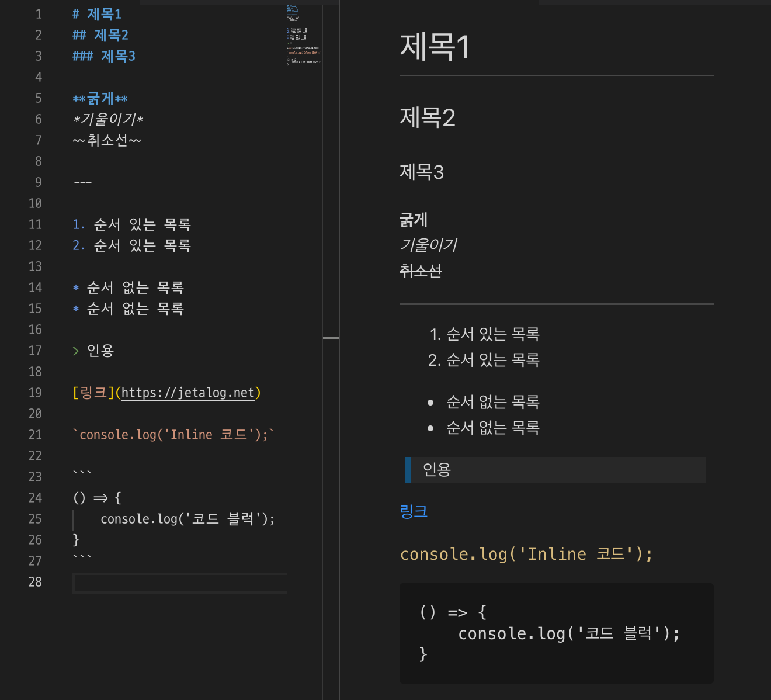Screen dimensions: 771x700
Task: Click opening backticks on line 23
Action: pos(82,473)
